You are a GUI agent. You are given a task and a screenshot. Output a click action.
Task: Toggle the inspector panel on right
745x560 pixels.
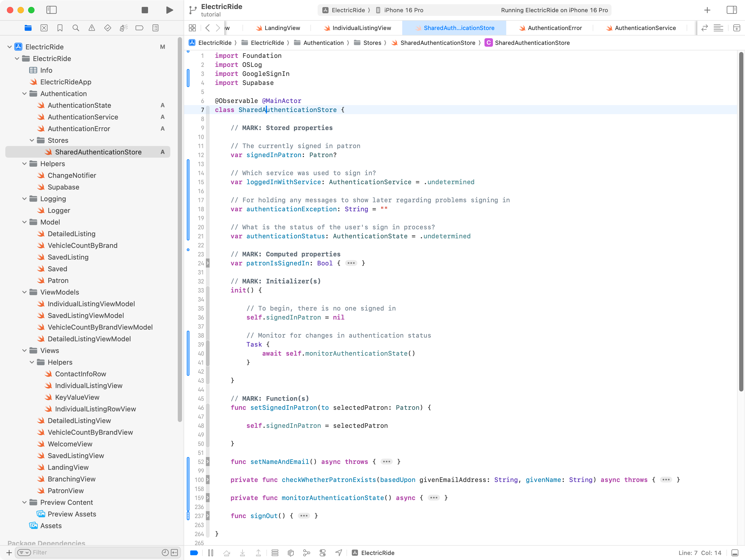[731, 10]
